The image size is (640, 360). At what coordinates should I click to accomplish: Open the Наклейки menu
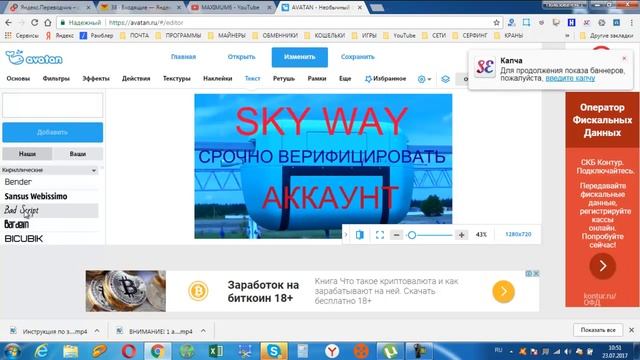pyautogui.click(x=218, y=78)
